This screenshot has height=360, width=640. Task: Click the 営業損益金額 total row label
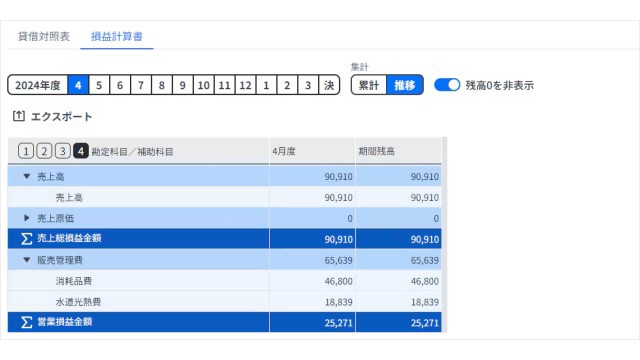click(65, 322)
